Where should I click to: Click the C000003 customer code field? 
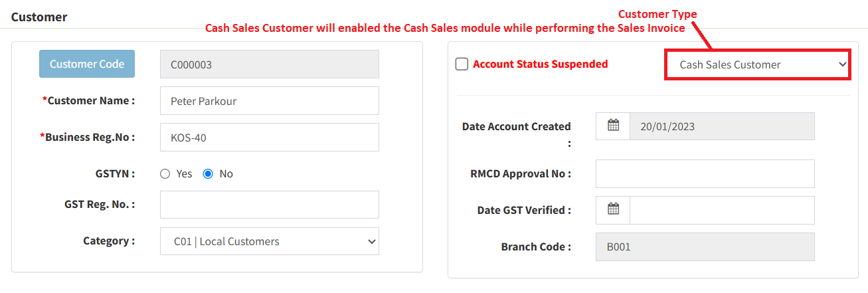[269, 64]
